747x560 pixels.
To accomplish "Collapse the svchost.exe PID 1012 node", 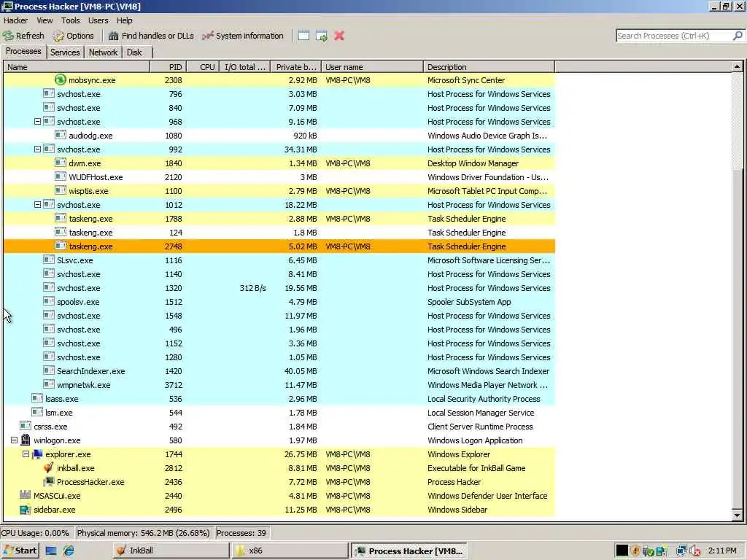I will [x=37, y=205].
